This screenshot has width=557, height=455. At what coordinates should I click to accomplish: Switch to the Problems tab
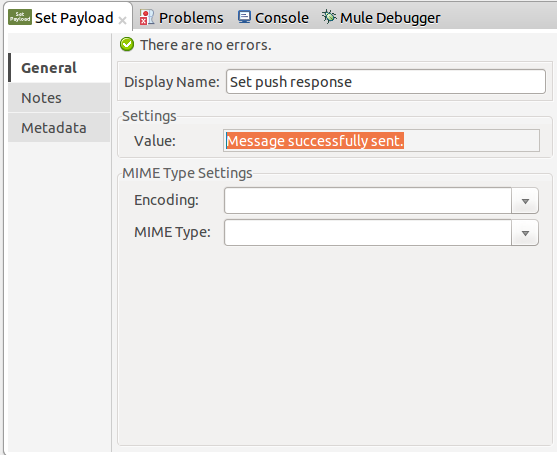click(191, 18)
